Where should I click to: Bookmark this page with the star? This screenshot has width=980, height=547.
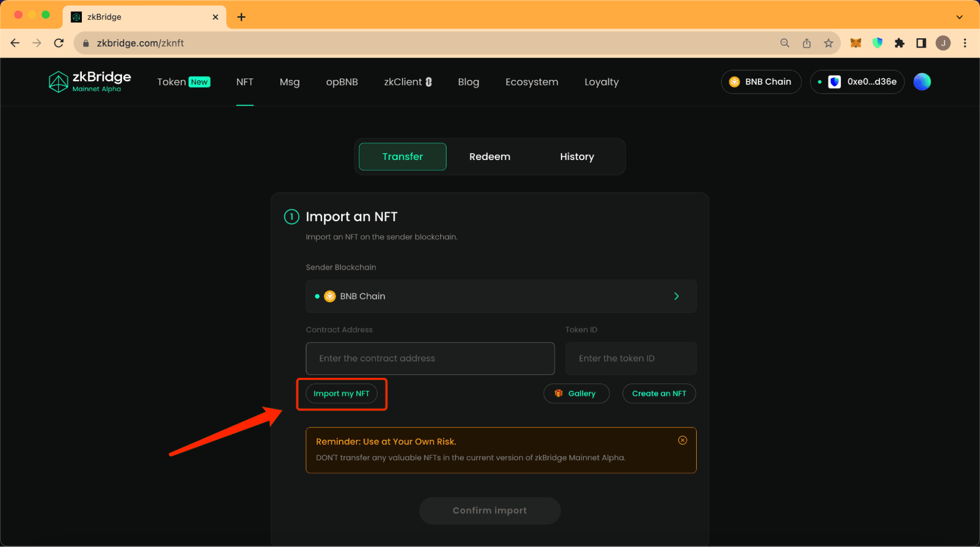pyautogui.click(x=829, y=43)
